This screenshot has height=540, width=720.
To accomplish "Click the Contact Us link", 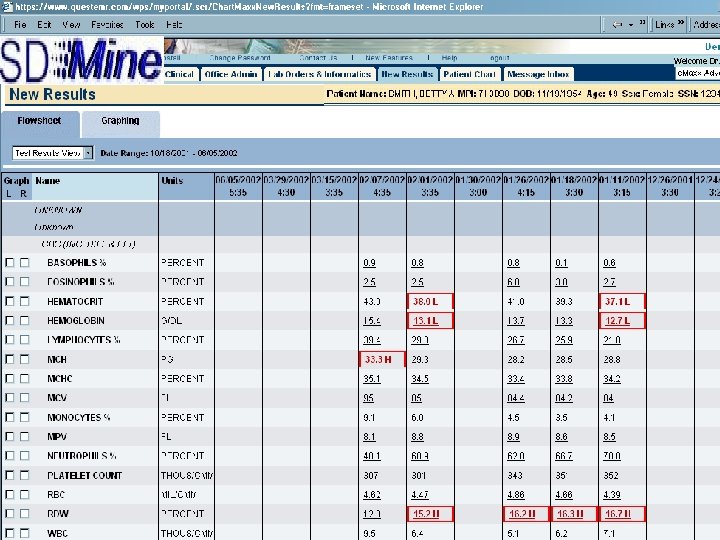I will click(x=318, y=58).
